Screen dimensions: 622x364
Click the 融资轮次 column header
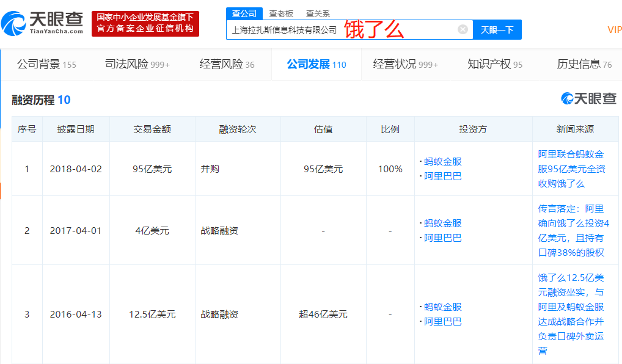point(238,129)
